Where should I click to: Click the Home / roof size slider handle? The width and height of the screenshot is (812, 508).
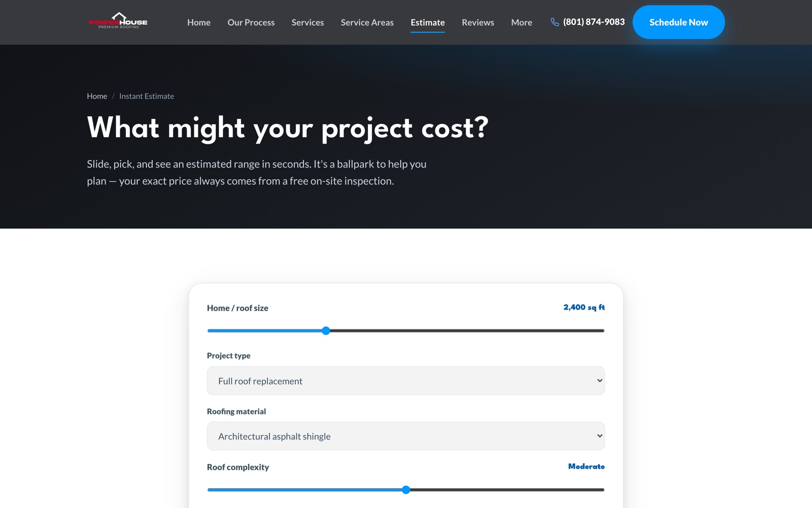(326, 331)
